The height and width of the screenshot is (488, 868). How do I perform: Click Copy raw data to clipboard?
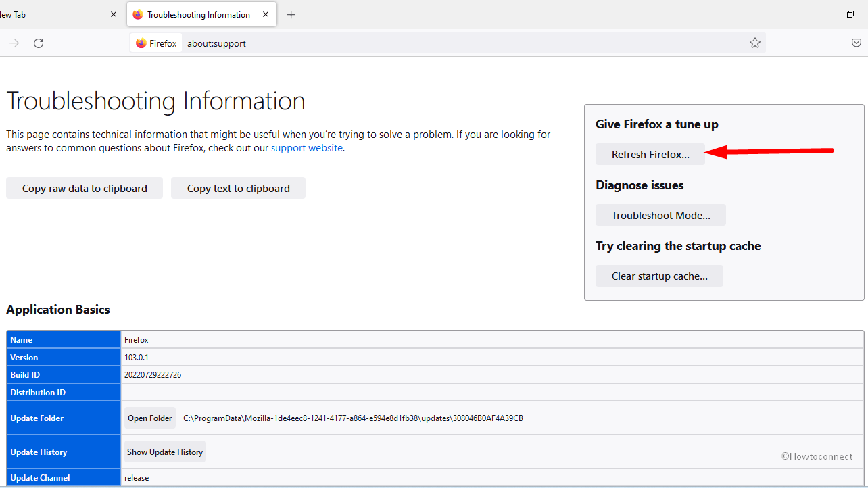click(85, 189)
